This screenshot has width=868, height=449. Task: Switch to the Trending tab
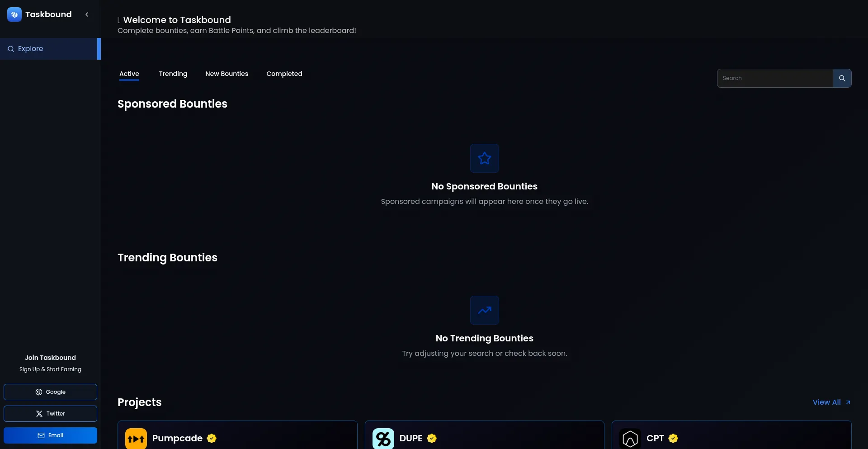tap(173, 74)
